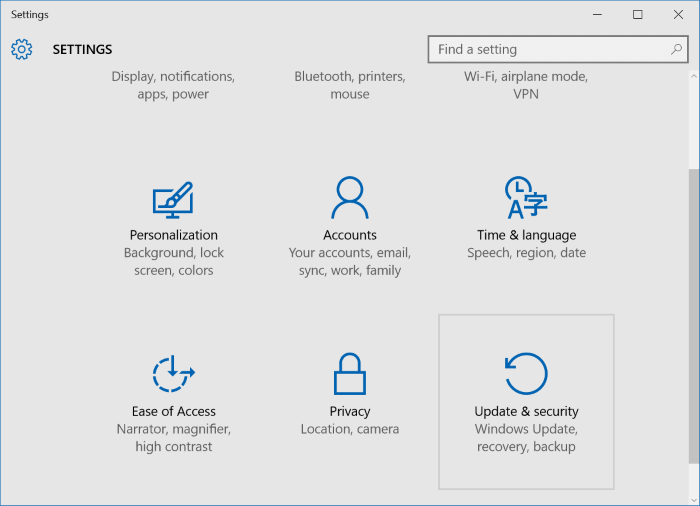Open the 'Wi-Fi, airplane mode, VPN' category
This screenshot has height=506, width=700.
point(526,85)
